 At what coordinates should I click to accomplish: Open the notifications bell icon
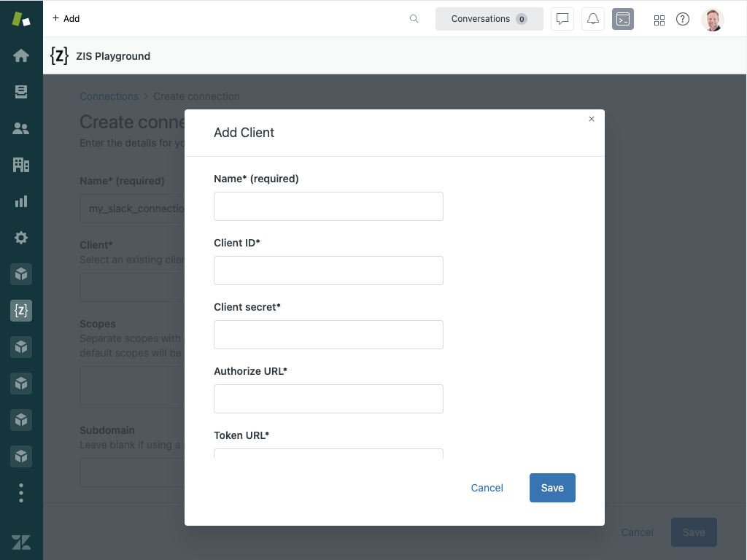593,19
